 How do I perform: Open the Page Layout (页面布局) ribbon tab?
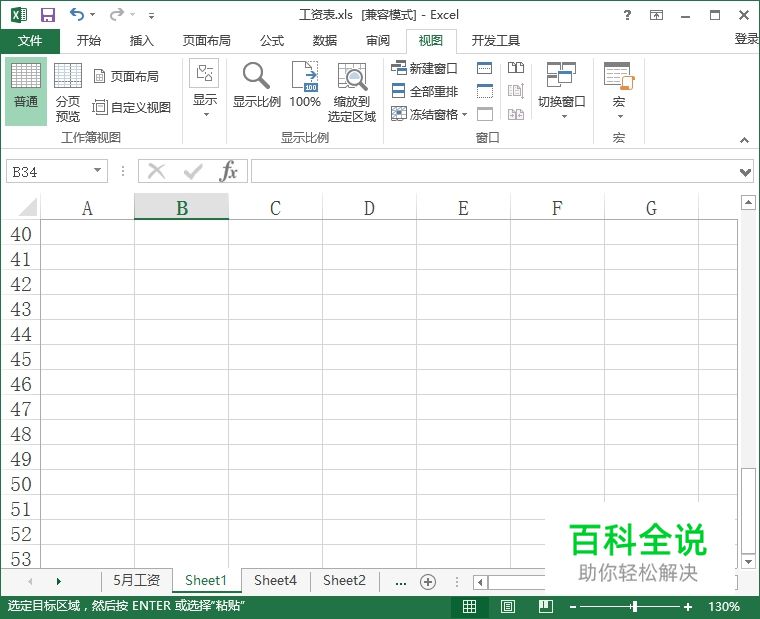(206, 41)
